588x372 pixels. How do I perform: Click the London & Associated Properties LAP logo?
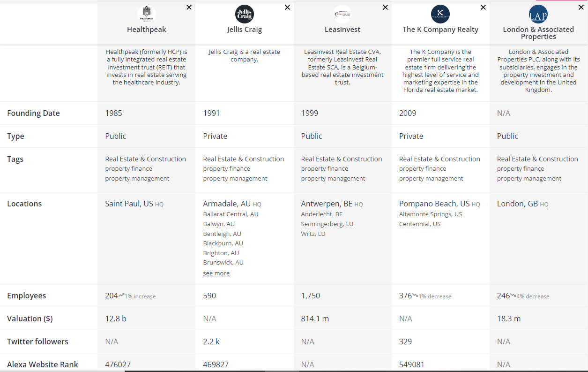(x=538, y=14)
